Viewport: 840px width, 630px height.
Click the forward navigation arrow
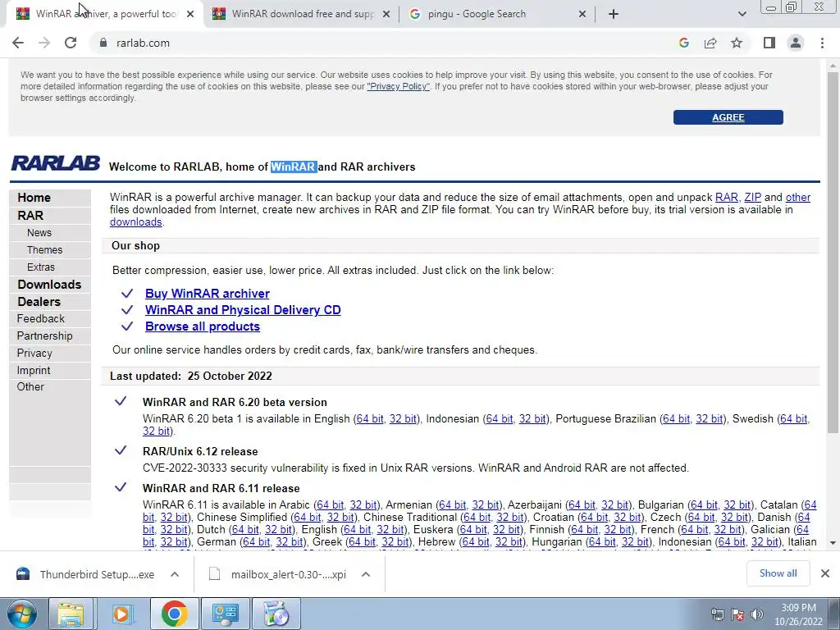(44, 43)
